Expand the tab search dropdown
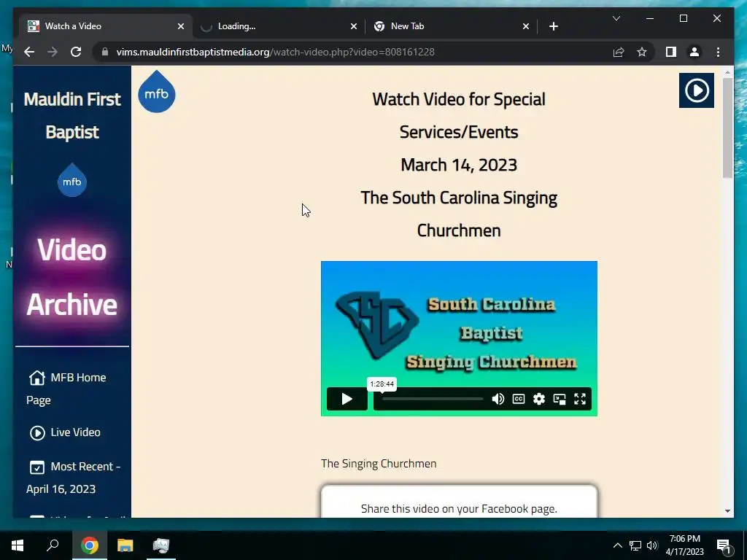Image resolution: width=747 pixels, height=560 pixels. [x=616, y=18]
